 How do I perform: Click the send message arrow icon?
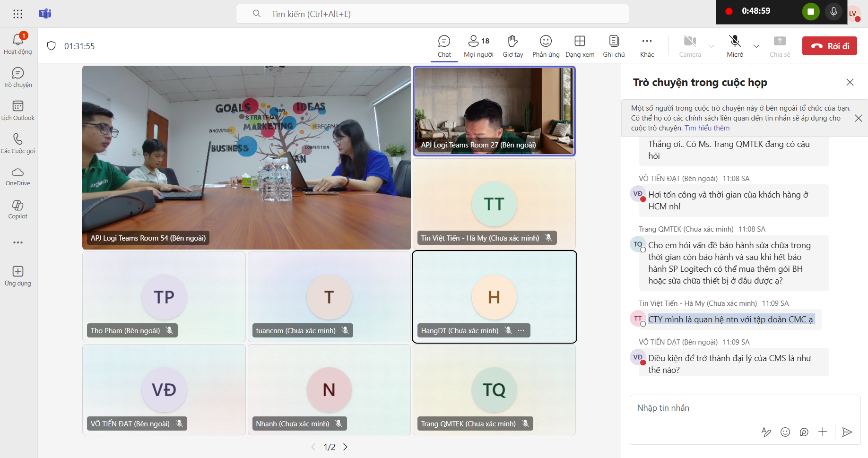coord(847,432)
